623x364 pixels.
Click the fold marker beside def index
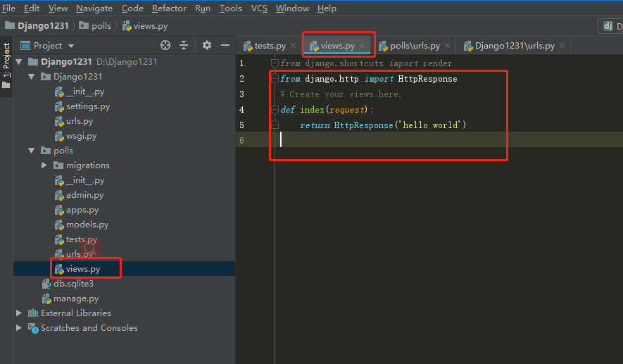click(275, 110)
